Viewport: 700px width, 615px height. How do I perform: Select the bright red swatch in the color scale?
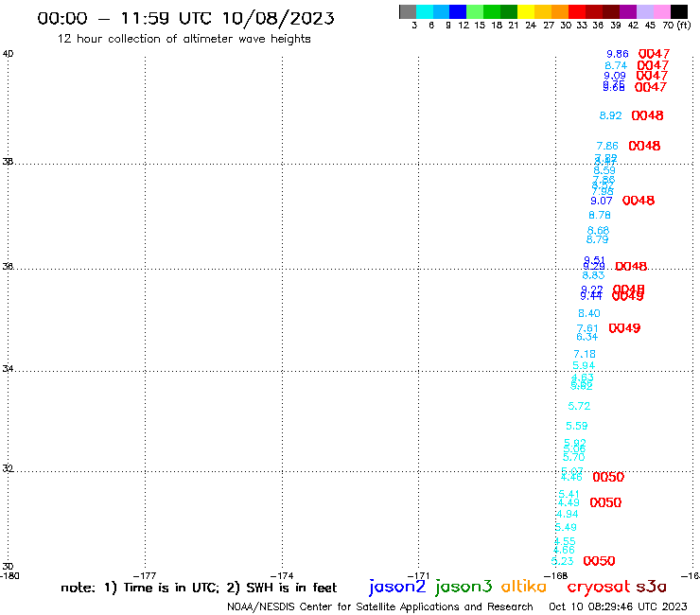pyautogui.click(x=577, y=11)
